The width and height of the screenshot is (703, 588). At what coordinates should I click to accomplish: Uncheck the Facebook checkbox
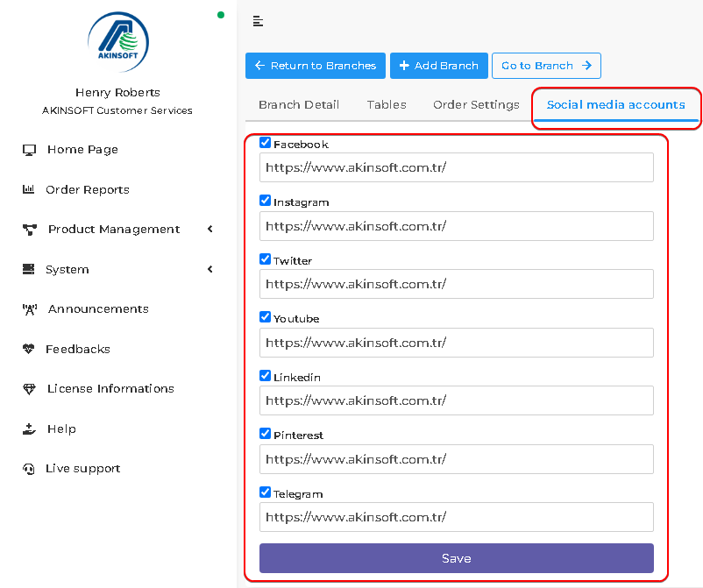tap(265, 143)
